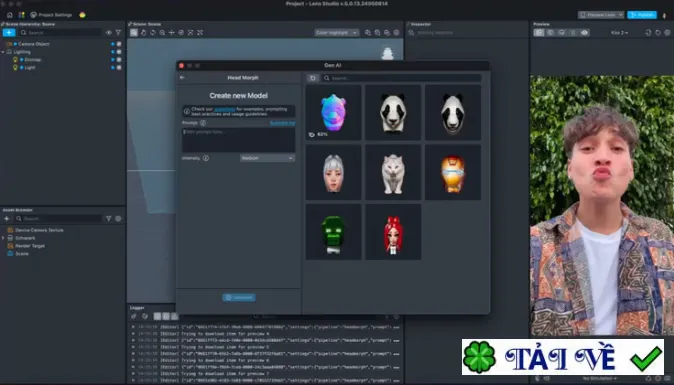Click the Scene Hierarchy search field
Screen dimensions: 674x385
coord(60,33)
